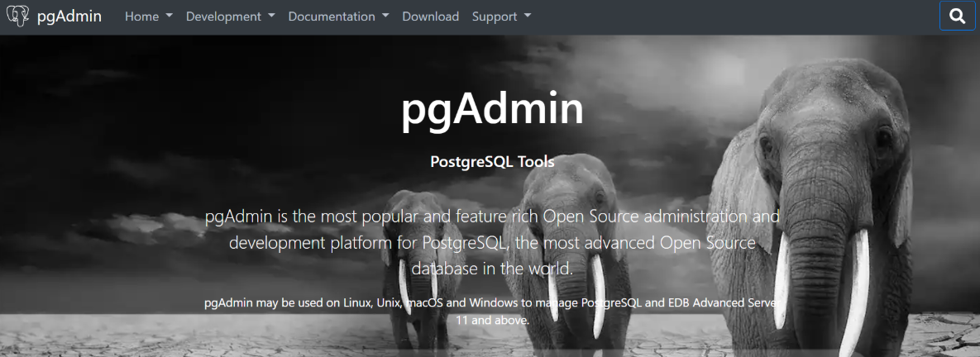Click the line 'pgAdmin is the most popular'
980x357 pixels.
pyautogui.click(x=493, y=217)
